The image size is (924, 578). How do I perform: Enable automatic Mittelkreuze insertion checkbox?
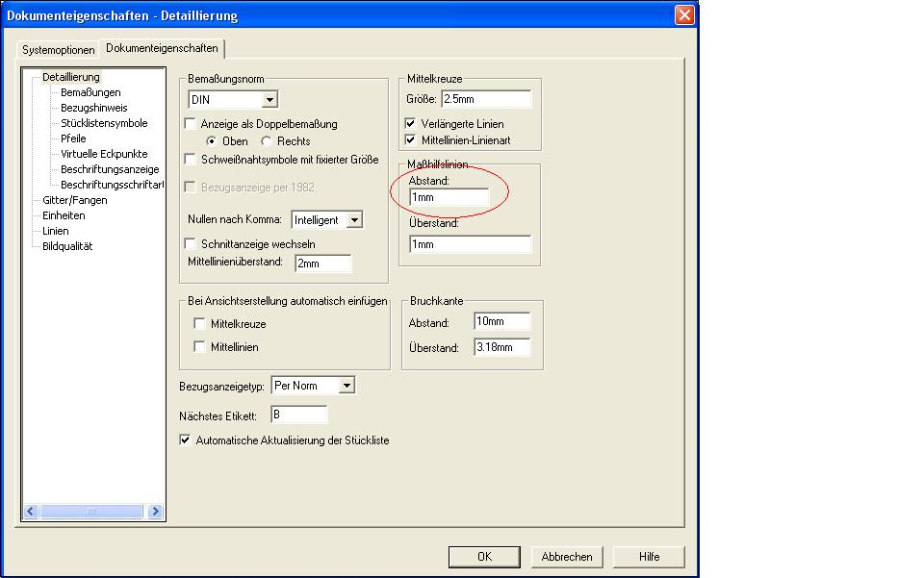click(199, 324)
